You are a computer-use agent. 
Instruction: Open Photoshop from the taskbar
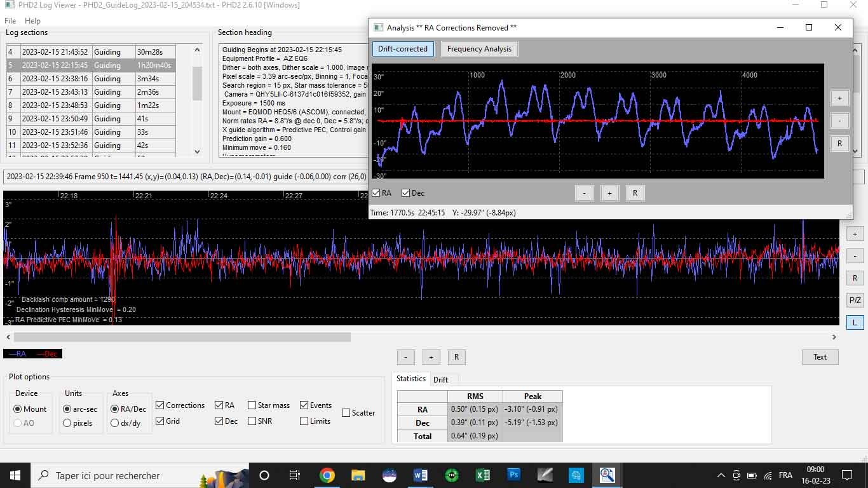tap(513, 475)
